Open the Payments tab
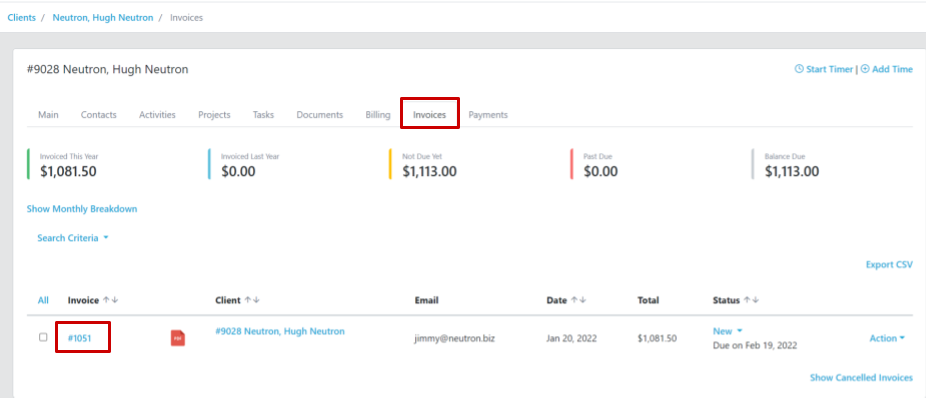Viewport: 926px width, 399px height. [488, 115]
